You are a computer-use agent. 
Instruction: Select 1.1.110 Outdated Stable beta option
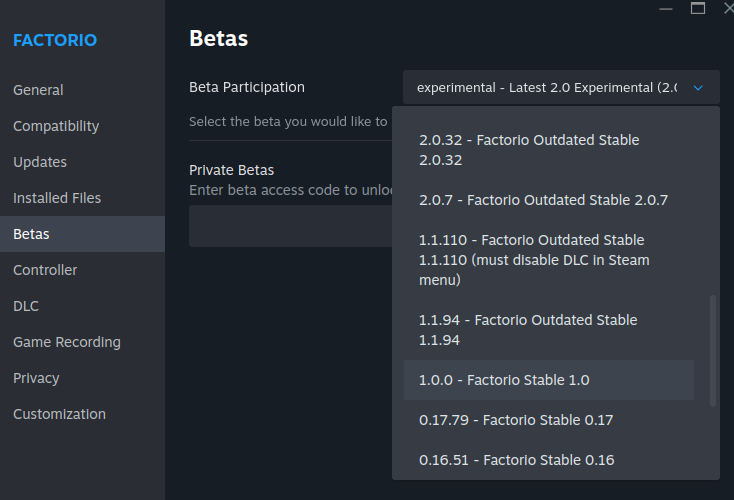point(548,260)
